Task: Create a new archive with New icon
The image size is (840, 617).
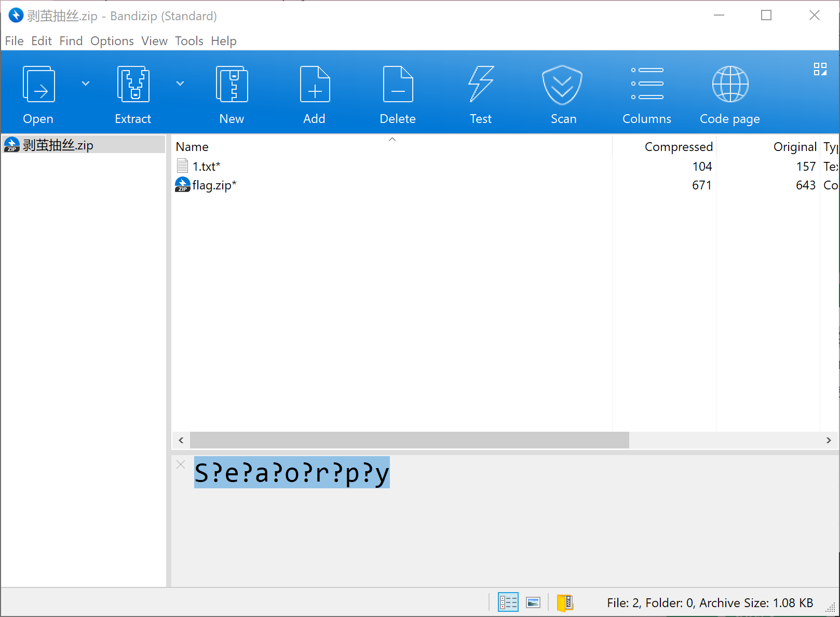Action: point(232,85)
